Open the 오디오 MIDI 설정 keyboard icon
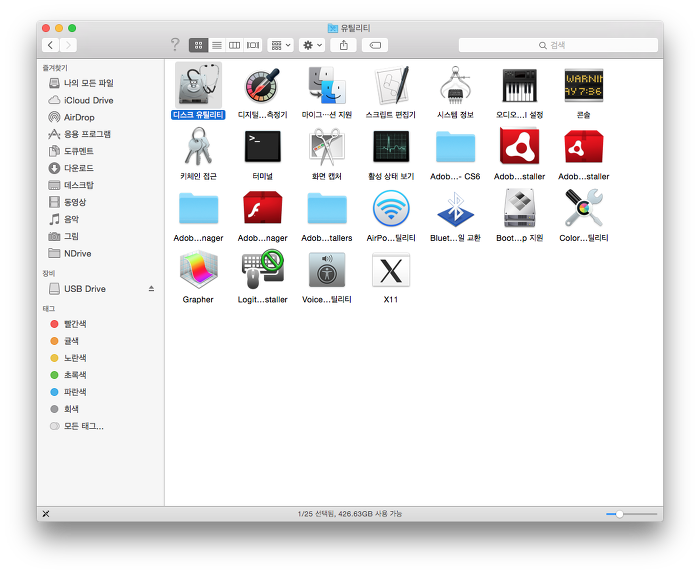The image size is (700, 574). [519, 85]
